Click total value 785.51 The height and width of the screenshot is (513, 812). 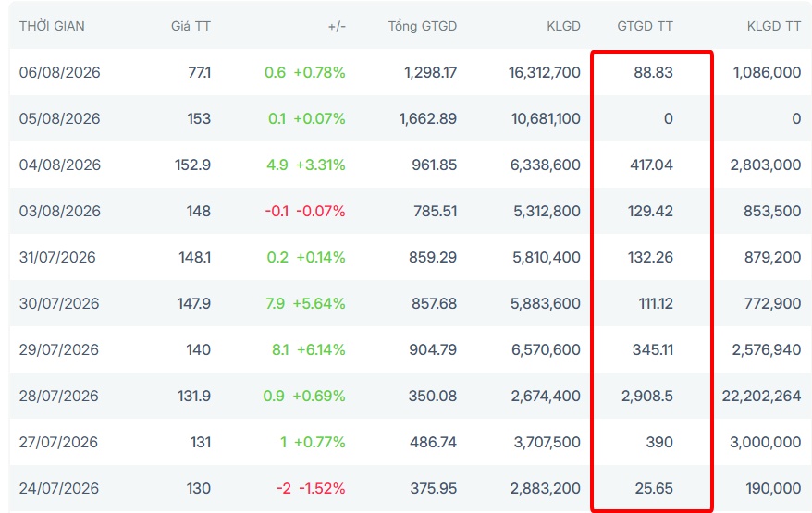click(435, 211)
